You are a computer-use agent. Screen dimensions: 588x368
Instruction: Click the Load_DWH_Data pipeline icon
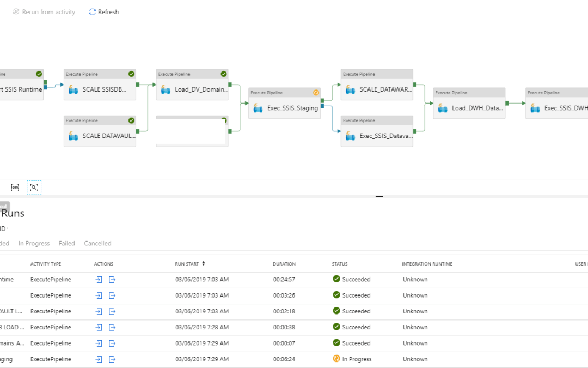pyautogui.click(x=443, y=108)
